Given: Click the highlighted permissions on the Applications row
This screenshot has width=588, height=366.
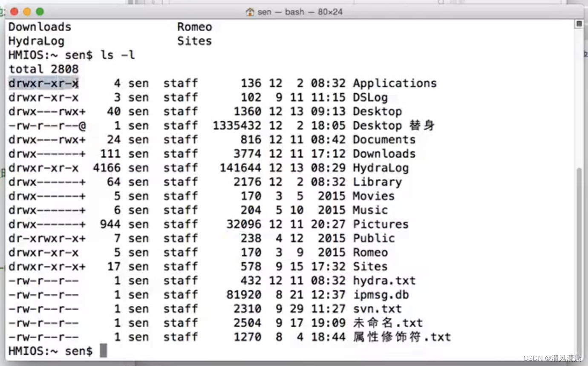Looking at the screenshot, I should 43,83.
